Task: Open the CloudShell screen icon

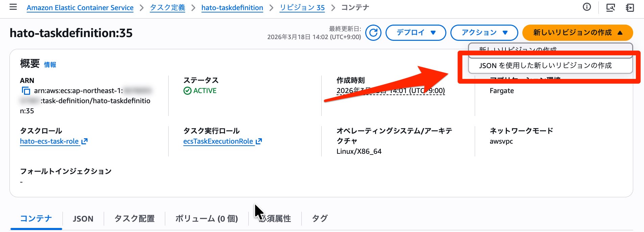Action: tap(610, 7)
